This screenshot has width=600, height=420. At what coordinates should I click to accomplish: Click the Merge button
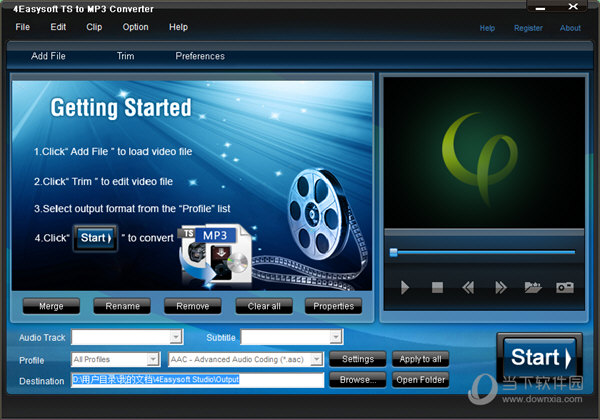(51, 306)
